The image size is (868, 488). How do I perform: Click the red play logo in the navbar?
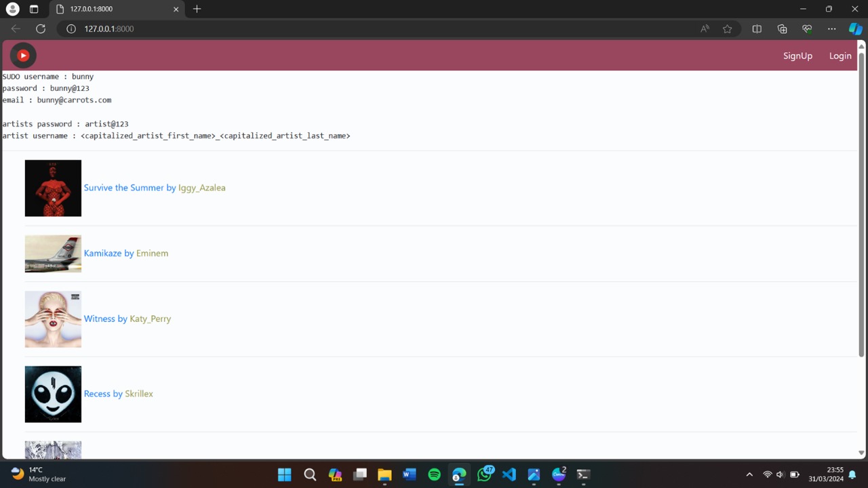point(22,55)
